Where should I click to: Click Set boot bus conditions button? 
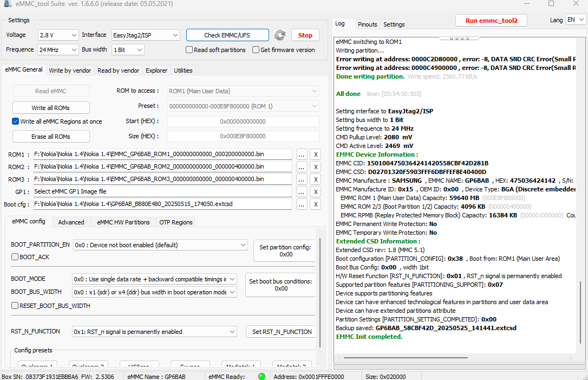[x=280, y=285]
